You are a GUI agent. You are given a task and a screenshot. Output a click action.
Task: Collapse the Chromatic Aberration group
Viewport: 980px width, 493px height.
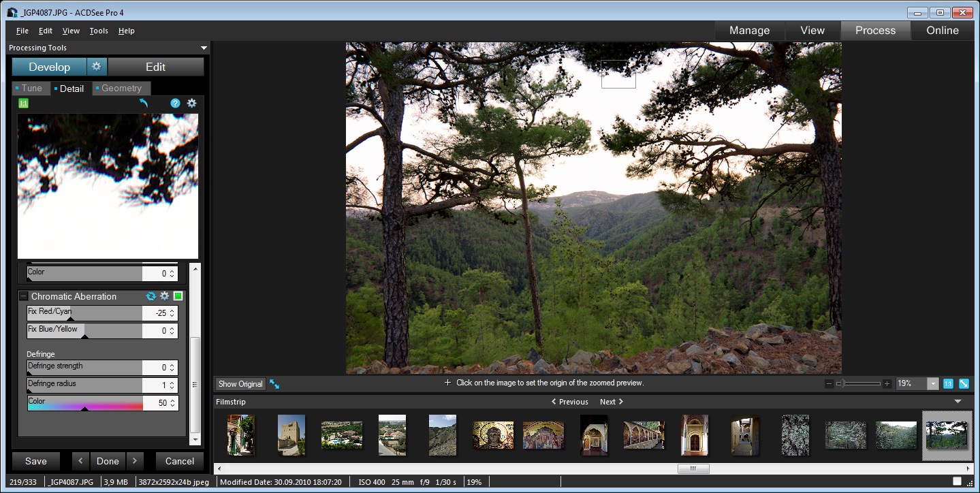24,296
